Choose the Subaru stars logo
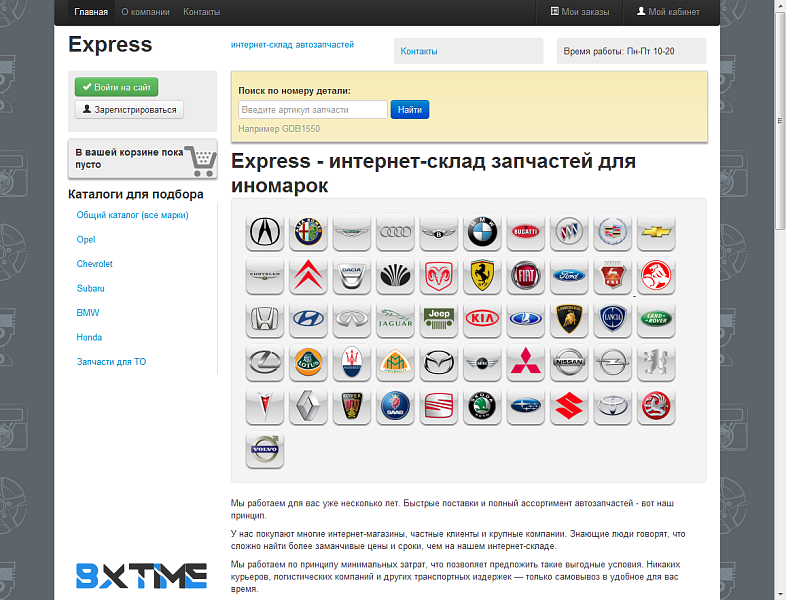Image resolution: width=786 pixels, height=600 pixels. (526, 406)
